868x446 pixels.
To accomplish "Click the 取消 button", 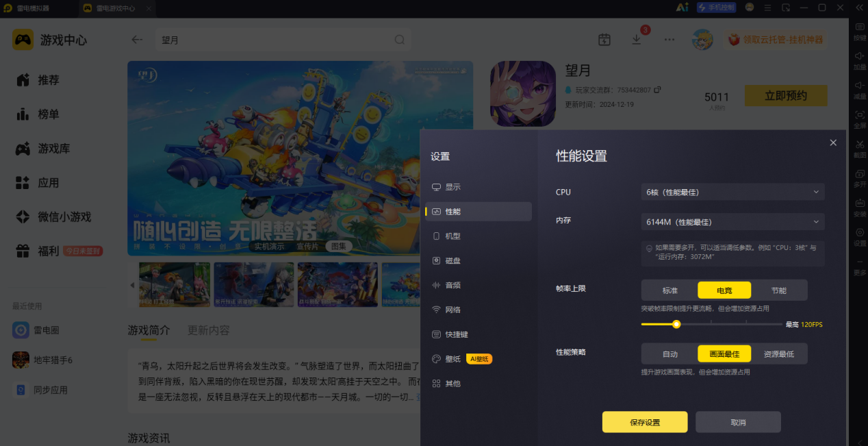I will [738, 422].
